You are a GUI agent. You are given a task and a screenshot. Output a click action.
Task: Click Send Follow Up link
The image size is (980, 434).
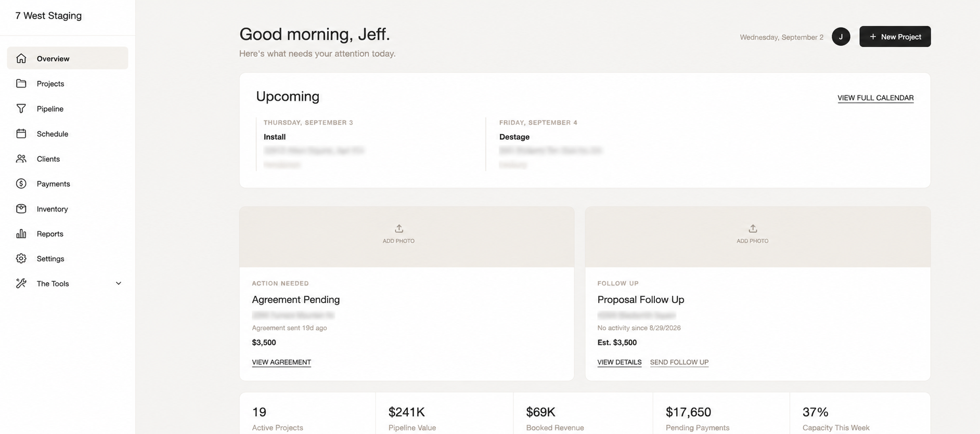(679, 362)
